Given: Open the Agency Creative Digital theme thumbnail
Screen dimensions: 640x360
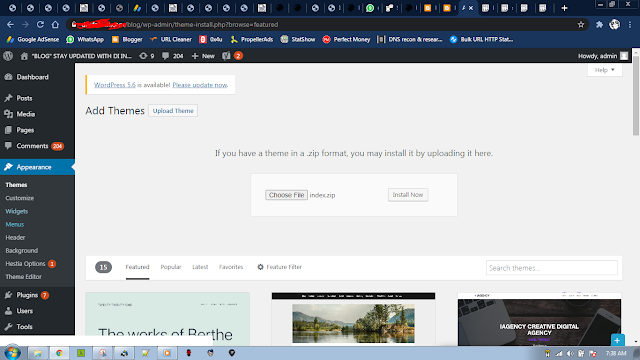Looking at the screenshot, I should [x=539, y=319].
